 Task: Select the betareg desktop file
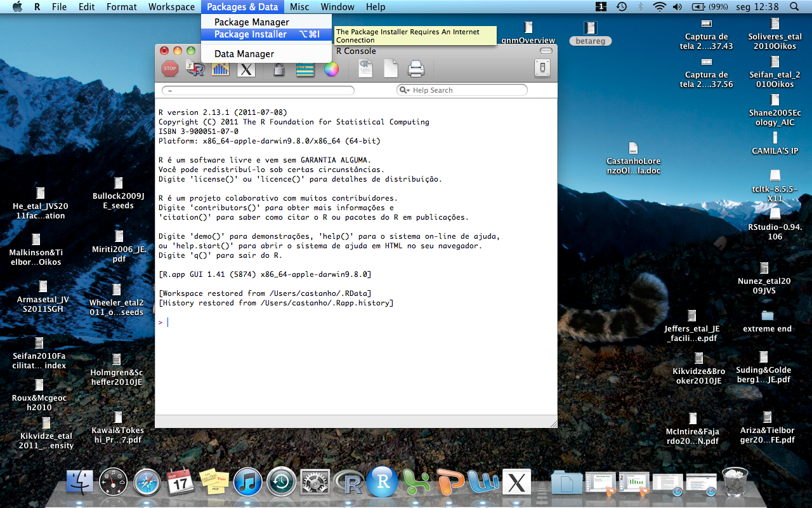pyautogui.click(x=591, y=34)
